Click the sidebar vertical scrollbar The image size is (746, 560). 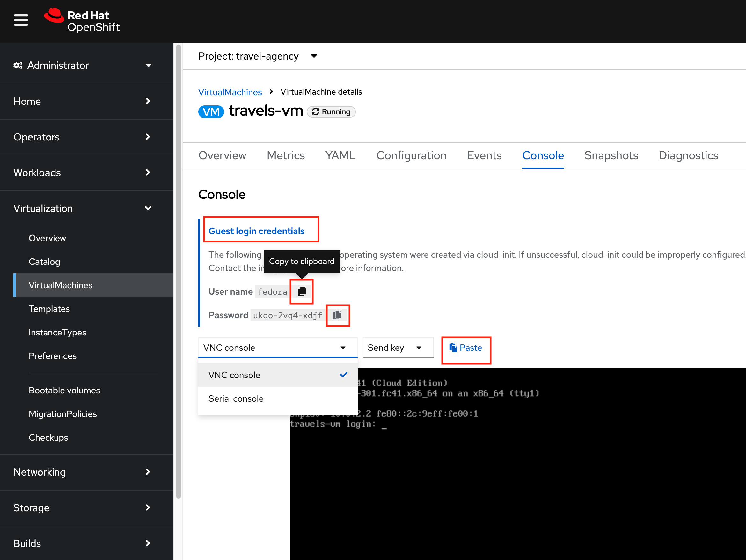click(179, 271)
